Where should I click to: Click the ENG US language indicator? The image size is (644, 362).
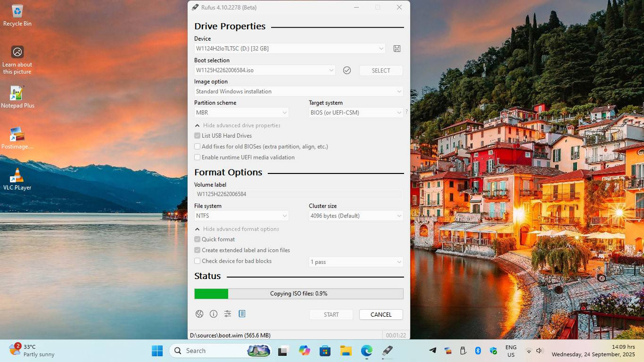[x=511, y=351]
